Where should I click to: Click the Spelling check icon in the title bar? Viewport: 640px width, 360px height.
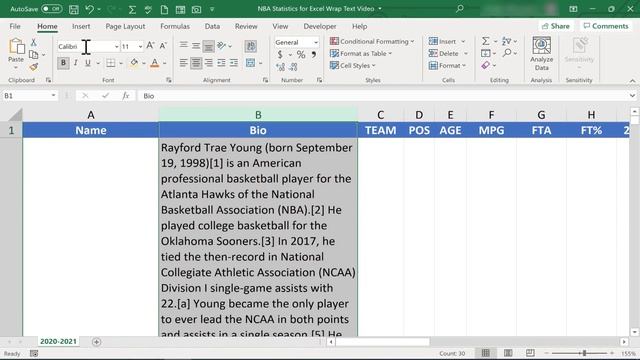[x=148, y=9]
